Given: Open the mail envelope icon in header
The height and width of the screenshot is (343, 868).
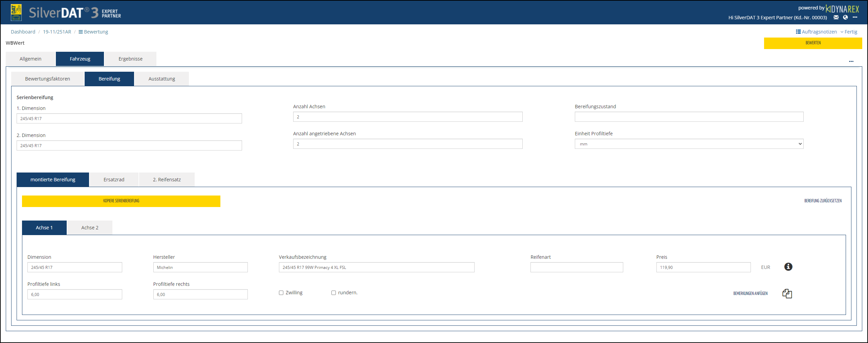Looking at the screenshot, I should [x=836, y=17].
